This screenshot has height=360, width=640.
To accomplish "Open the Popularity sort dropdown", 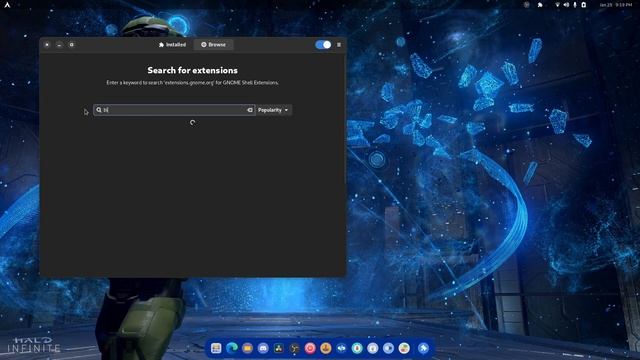I will click(x=273, y=110).
